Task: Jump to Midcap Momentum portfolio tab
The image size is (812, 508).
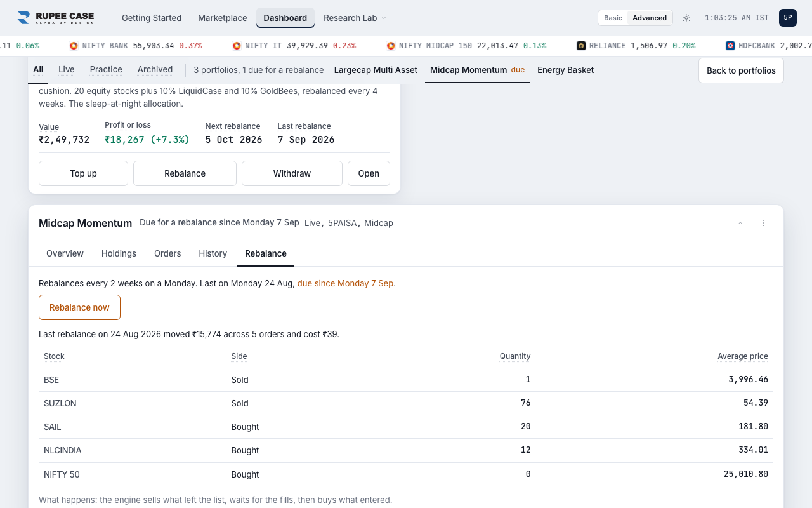Action: pyautogui.click(x=478, y=70)
